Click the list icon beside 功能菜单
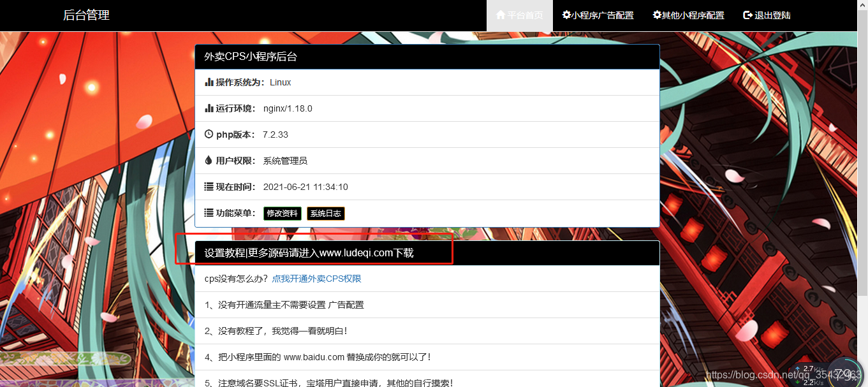868x387 pixels. (x=209, y=213)
